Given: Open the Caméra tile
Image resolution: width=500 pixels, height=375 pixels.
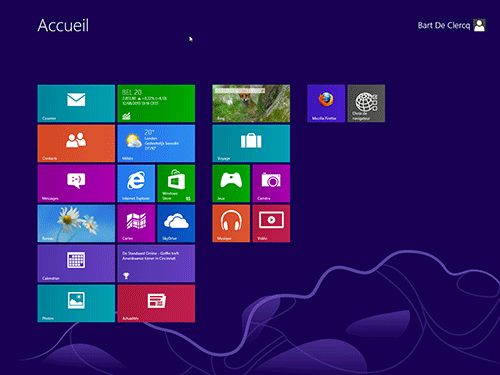Looking at the screenshot, I should 271,183.
